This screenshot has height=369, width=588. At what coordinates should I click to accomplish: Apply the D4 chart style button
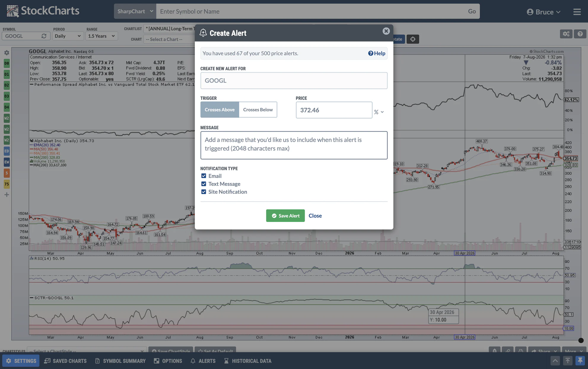tap(7, 107)
